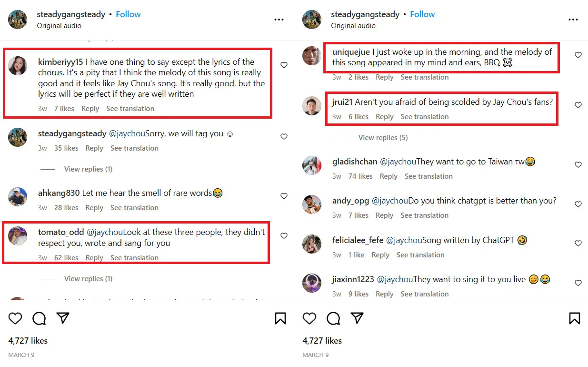
Task: Like tomato_odd's comment with heart
Action: [284, 235]
